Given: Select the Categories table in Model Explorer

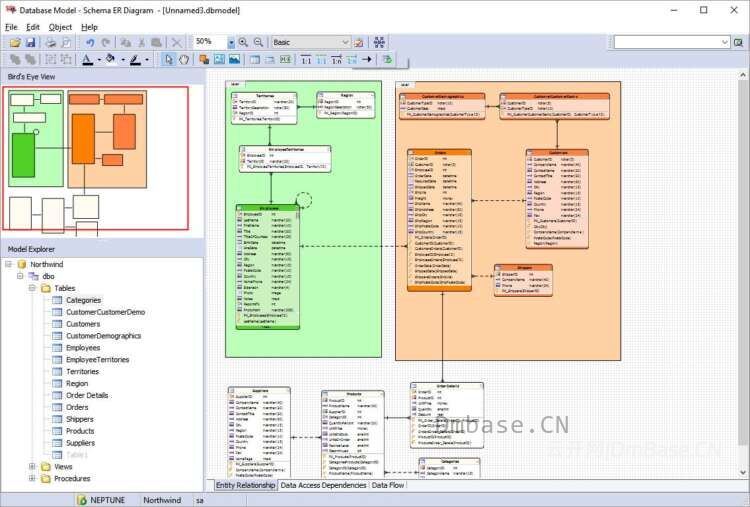Looking at the screenshot, I should pyautogui.click(x=83, y=300).
